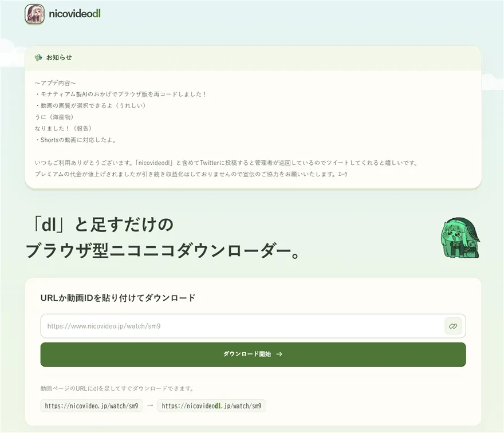The image size is (504, 433).
Task: Click the leaf icon beside お知らせ
Action: [x=38, y=57]
